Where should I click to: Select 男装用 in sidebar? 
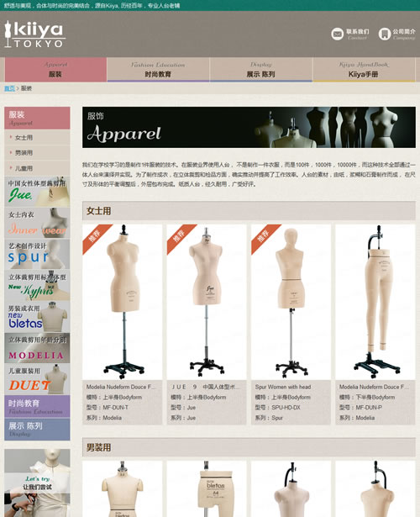[37, 153]
